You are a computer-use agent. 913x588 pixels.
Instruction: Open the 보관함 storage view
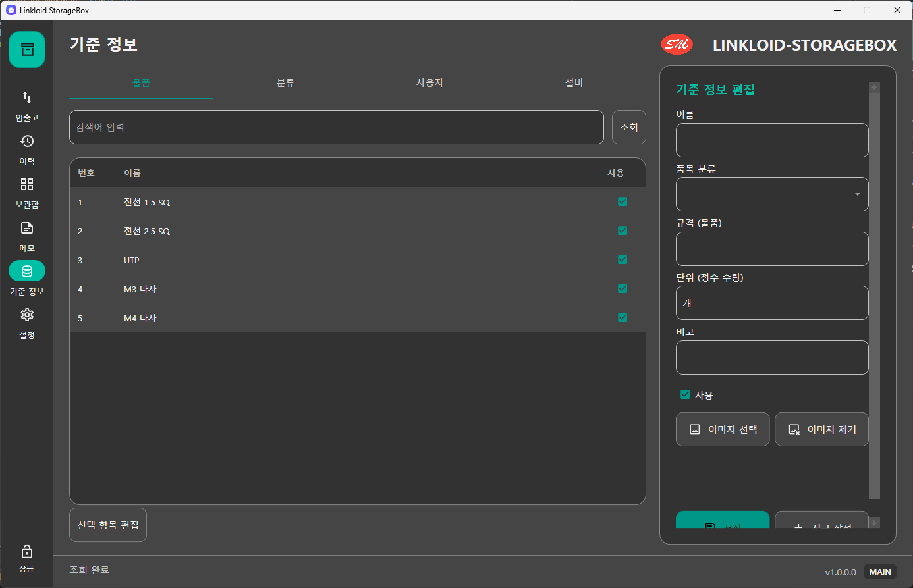coord(27,193)
